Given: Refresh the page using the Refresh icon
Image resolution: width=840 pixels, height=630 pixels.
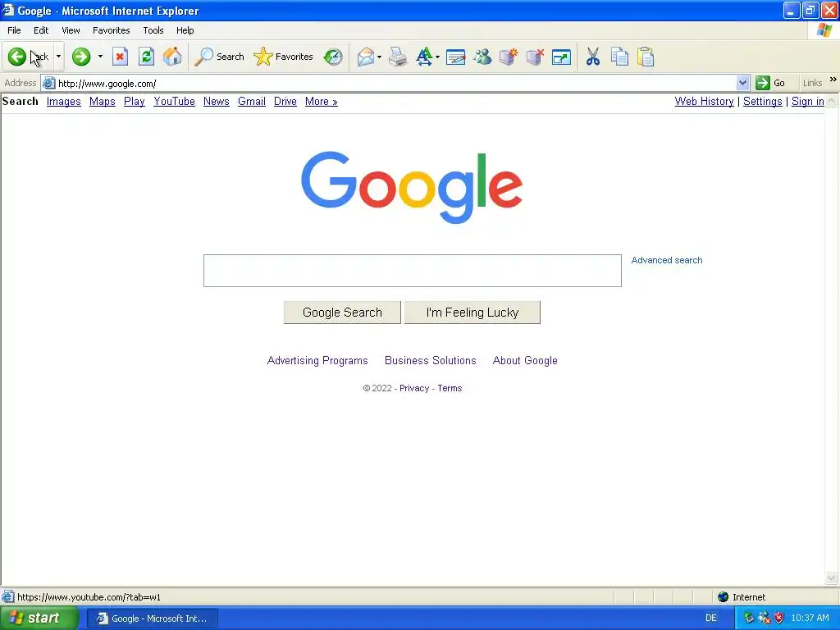Looking at the screenshot, I should click(146, 57).
